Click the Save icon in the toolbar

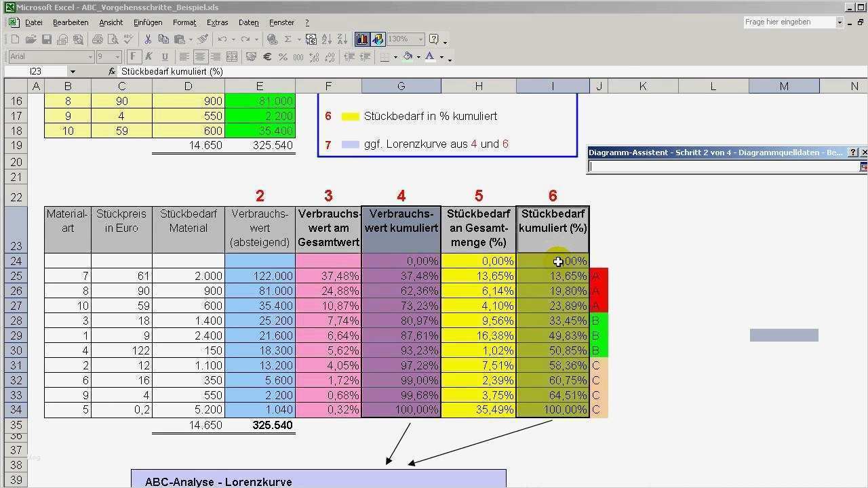click(x=47, y=40)
